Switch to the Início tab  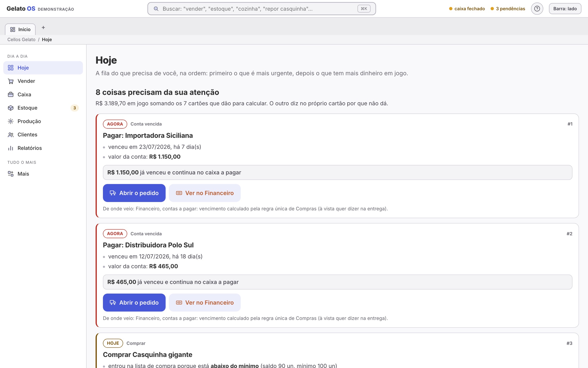20,29
